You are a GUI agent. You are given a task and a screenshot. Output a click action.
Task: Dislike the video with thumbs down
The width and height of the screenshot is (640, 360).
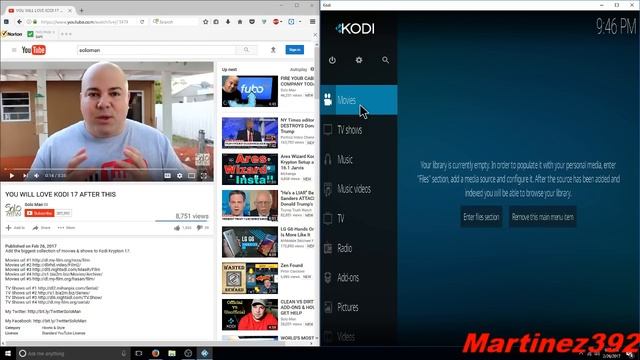pyautogui.click(x=199, y=228)
